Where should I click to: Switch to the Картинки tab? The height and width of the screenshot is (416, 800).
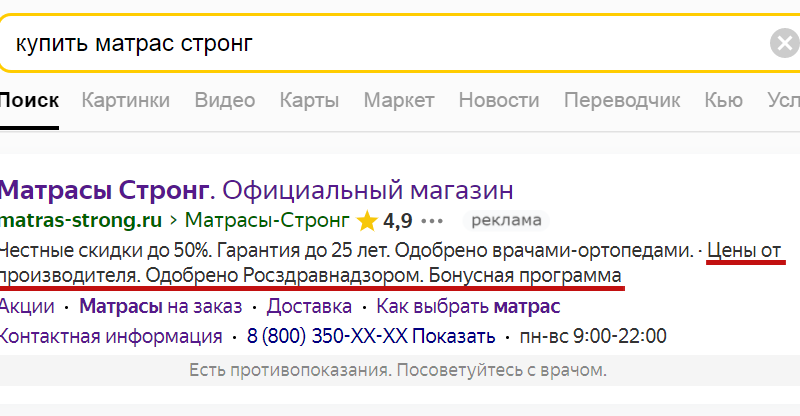pyautogui.click(x=126, y=100)
